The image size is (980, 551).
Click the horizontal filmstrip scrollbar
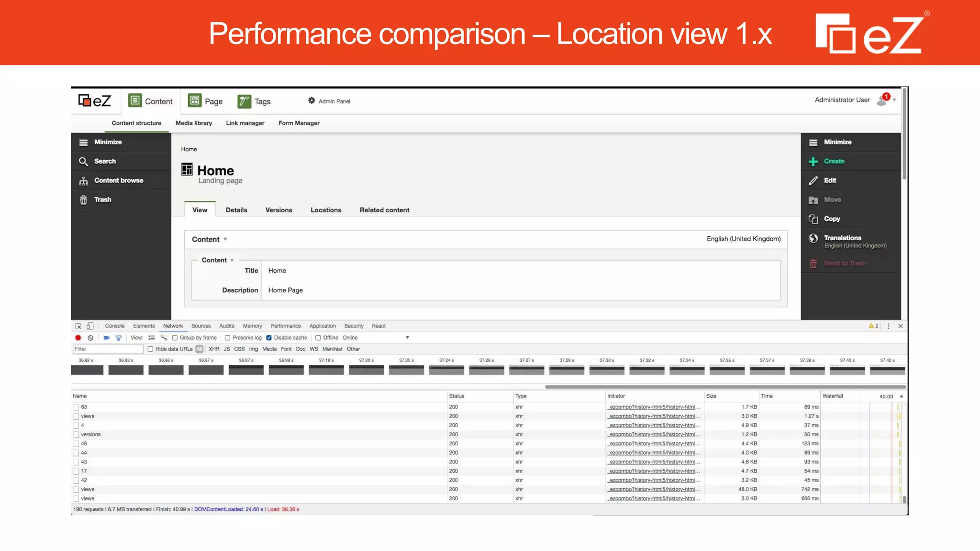point(725,387)
